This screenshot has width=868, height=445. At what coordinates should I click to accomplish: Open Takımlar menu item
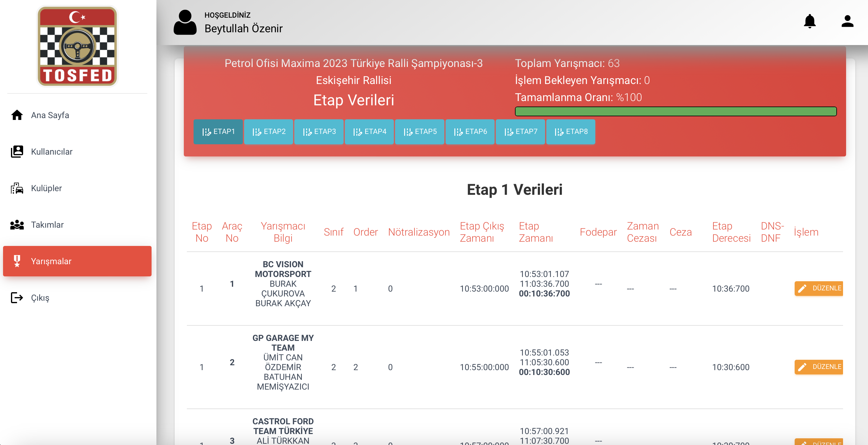tap(77, 225)
